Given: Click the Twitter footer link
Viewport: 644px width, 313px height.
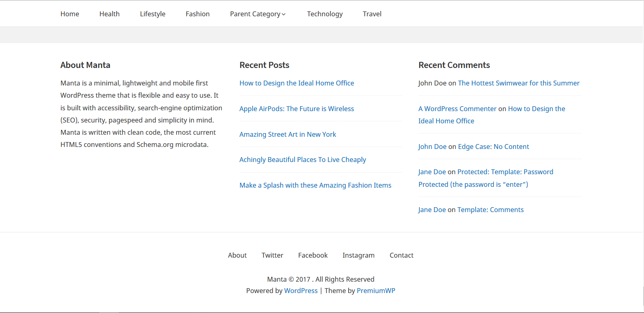Looking at the screenshot, I should (x=272, y=255).
